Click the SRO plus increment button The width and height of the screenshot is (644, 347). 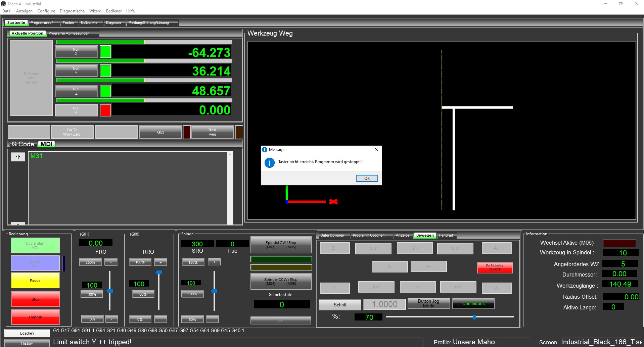[214, 262]
